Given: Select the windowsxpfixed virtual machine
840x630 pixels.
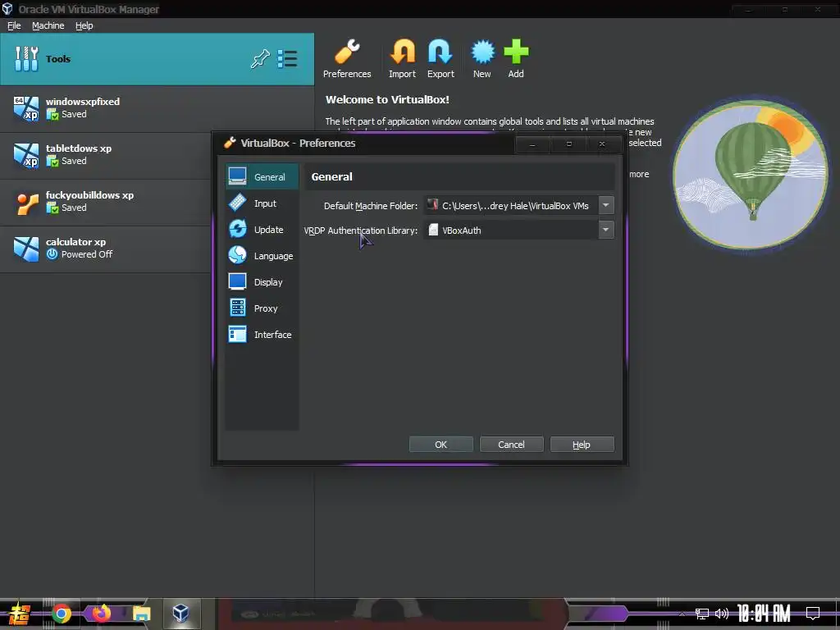Looking at the screenshot, I should (157, 109).
